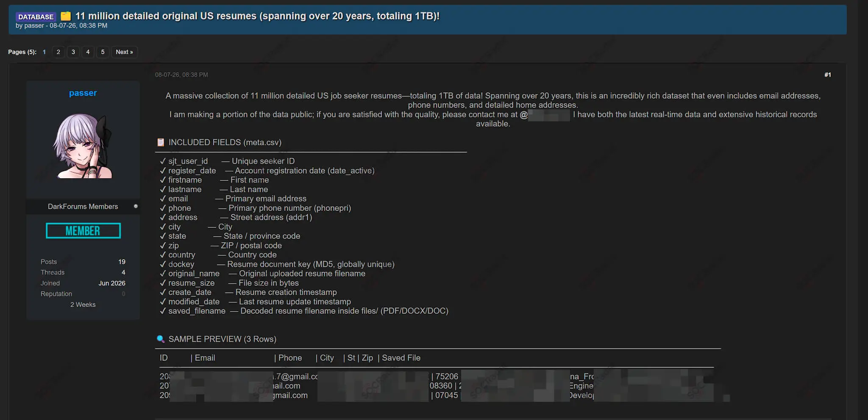View the Threads count 4

point(123,272)
